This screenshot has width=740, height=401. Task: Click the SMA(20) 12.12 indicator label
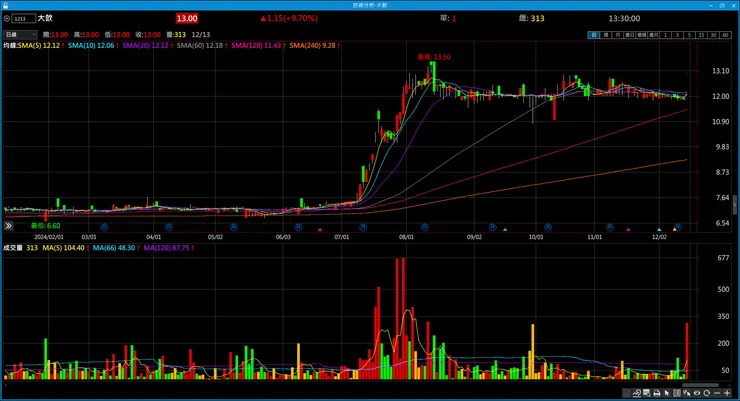coord(145,45)
